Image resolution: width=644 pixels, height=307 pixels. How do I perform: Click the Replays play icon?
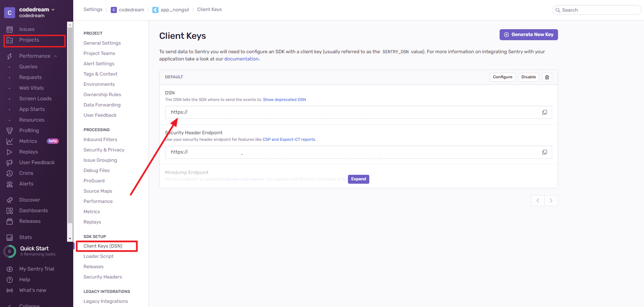[10, 152]
